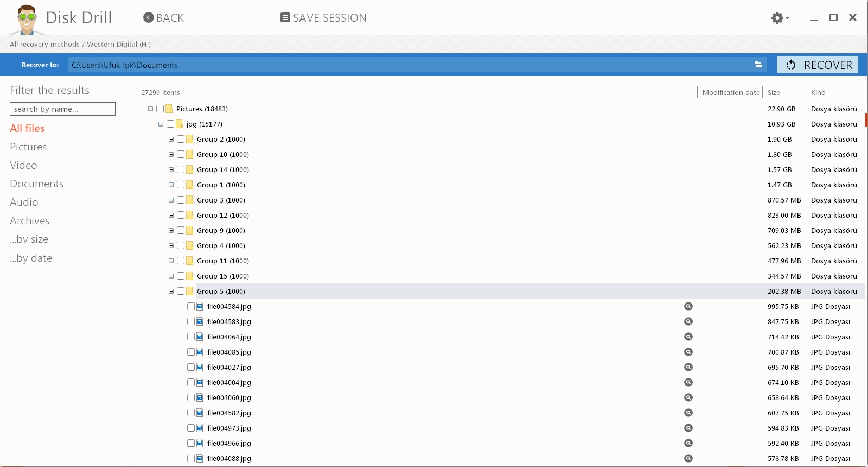This screenshot has width=868, height=467.
Task: Click the Group 5 folder icon
Action: point(189,291)
